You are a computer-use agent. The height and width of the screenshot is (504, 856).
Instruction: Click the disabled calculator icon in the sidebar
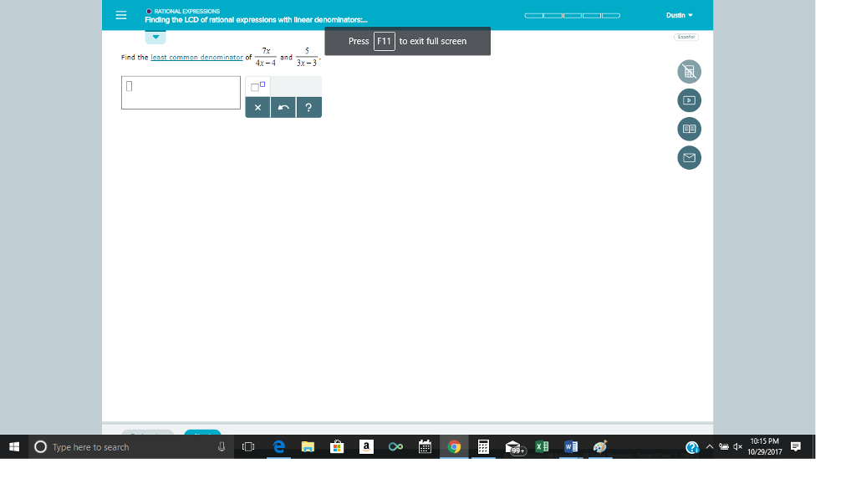689,72
